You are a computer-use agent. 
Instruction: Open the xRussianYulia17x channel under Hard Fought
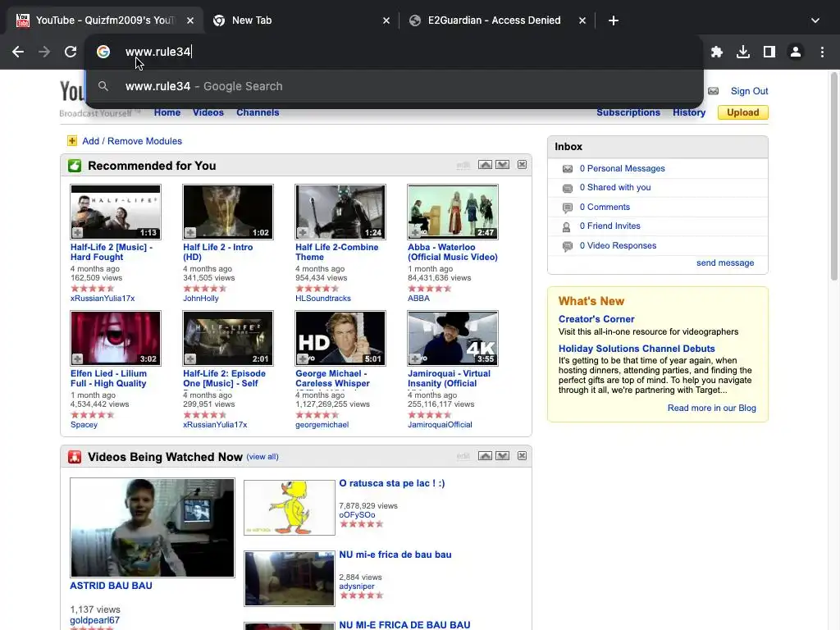(103, 299)
